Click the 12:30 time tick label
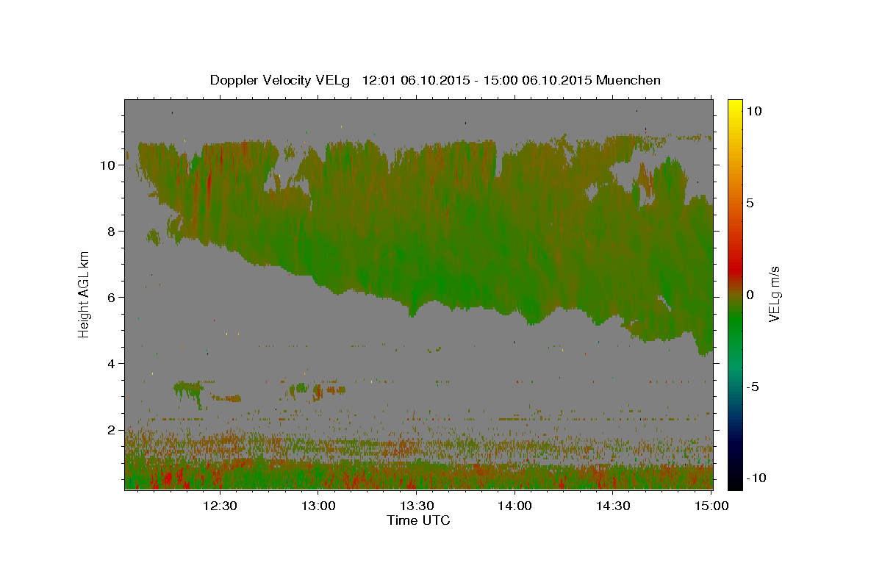This screenshot has width=882, height=588. pyautogui.click(x=220, y=506)
